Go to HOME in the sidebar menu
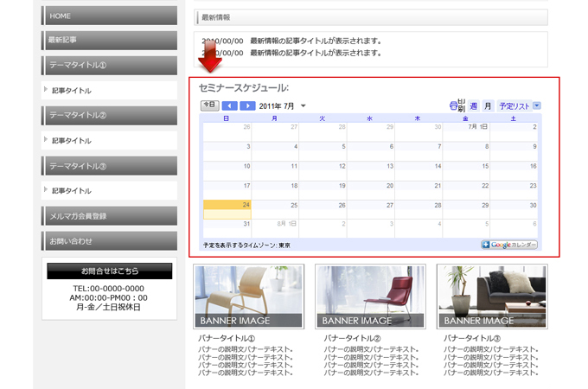This screenshot has height=389, width=588. pyautogui.click(x=109, y=16)
